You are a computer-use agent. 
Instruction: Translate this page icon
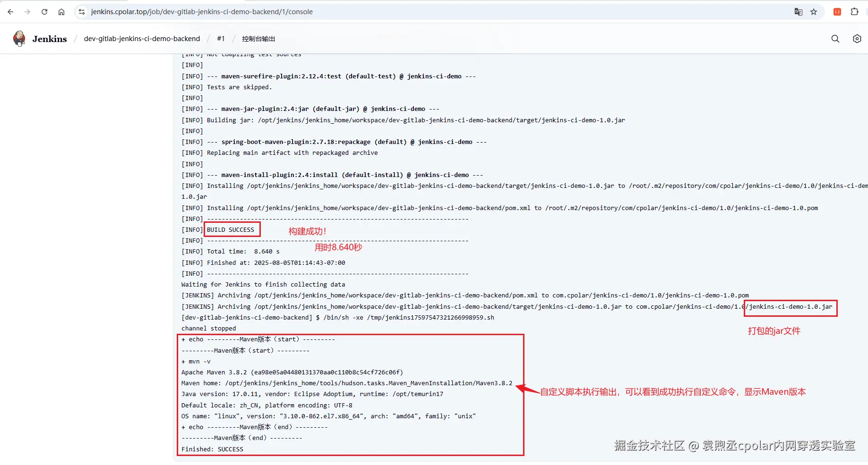[799, 12]
